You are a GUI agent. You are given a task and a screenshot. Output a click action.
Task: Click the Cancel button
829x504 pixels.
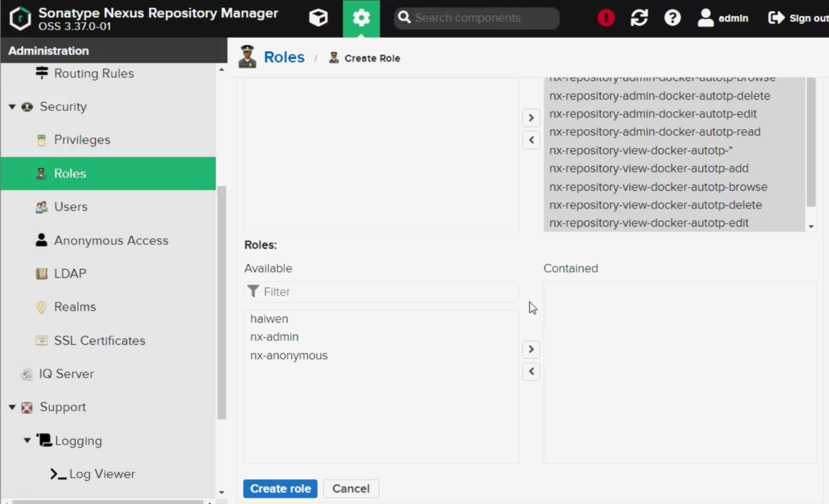[x=351, y=489]
